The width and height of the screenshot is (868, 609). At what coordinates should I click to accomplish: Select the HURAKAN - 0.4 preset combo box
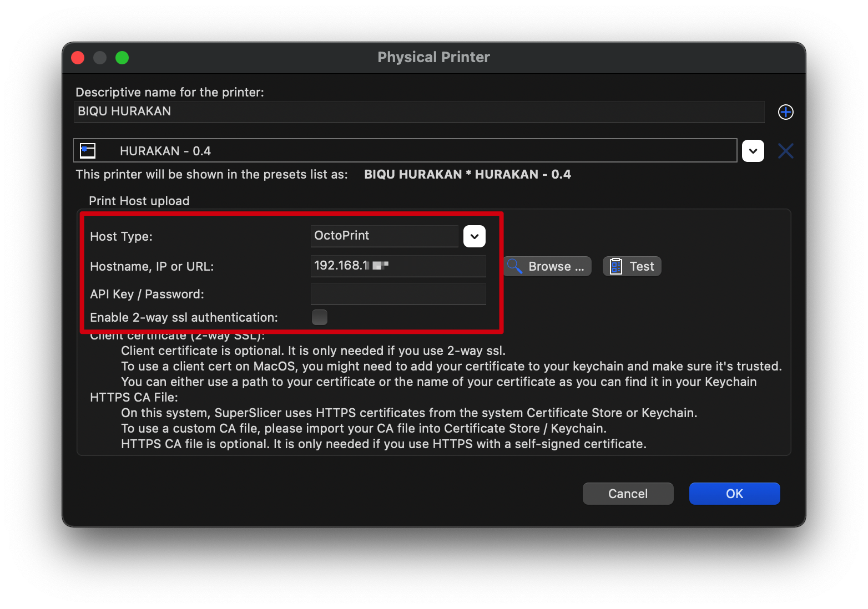coord(405,151)
